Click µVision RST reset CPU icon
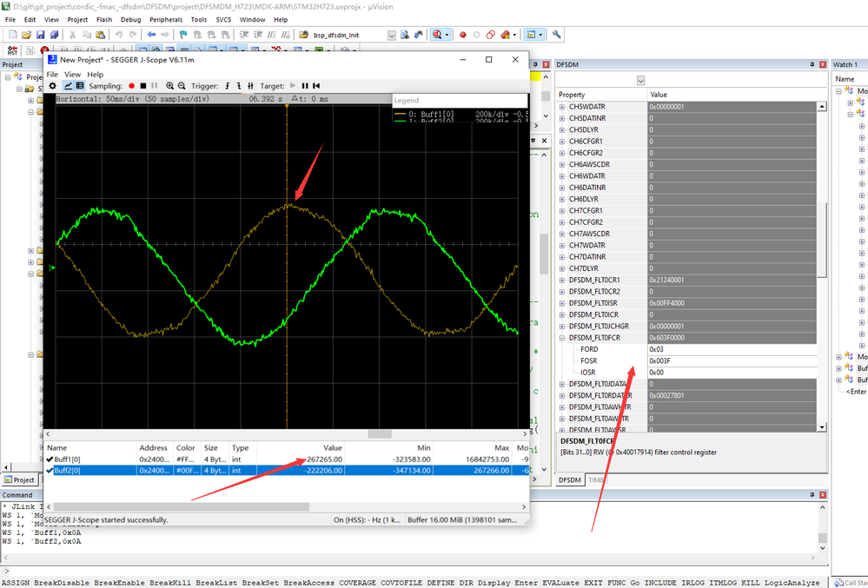Image resolution: width=868 pixels, height=588 pixels. coord(12,50)
